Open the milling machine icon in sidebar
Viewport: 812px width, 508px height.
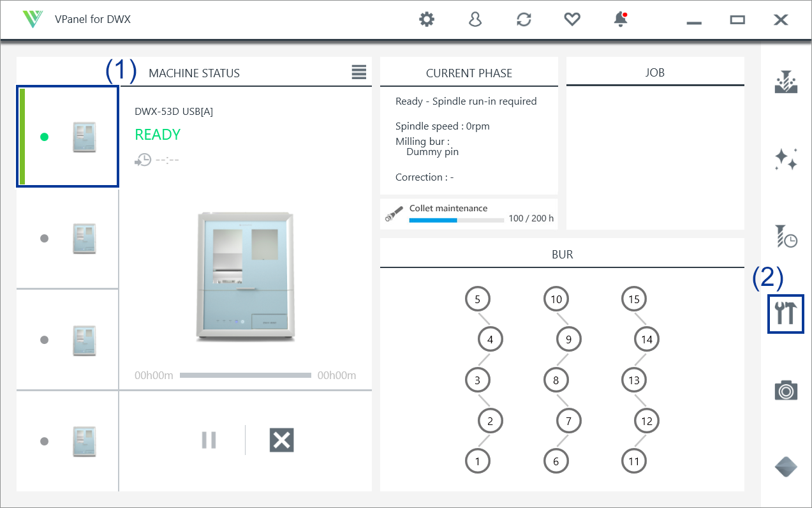pyautogui.click(x=786, y=82)
